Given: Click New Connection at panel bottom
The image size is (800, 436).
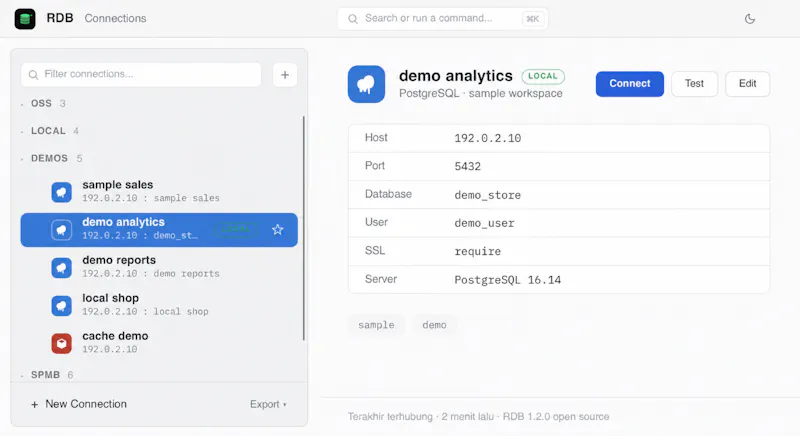Looking at the screenshot, I should 79,404.
